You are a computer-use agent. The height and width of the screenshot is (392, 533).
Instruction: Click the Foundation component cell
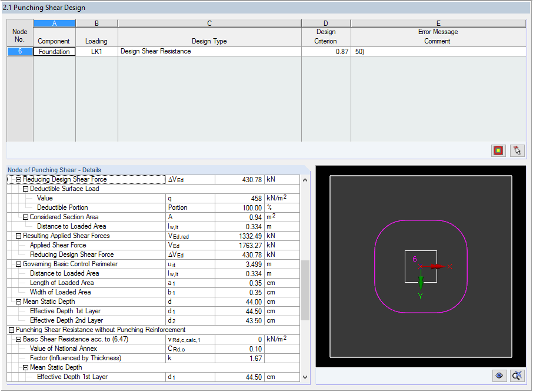(54, 51)
